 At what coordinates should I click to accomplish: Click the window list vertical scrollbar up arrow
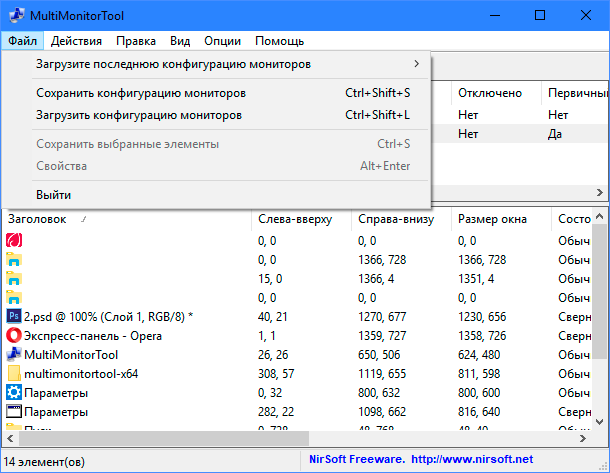click(x=599, y=216)
